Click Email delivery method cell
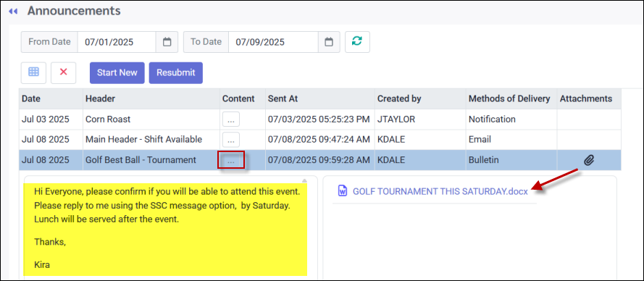 511,140
